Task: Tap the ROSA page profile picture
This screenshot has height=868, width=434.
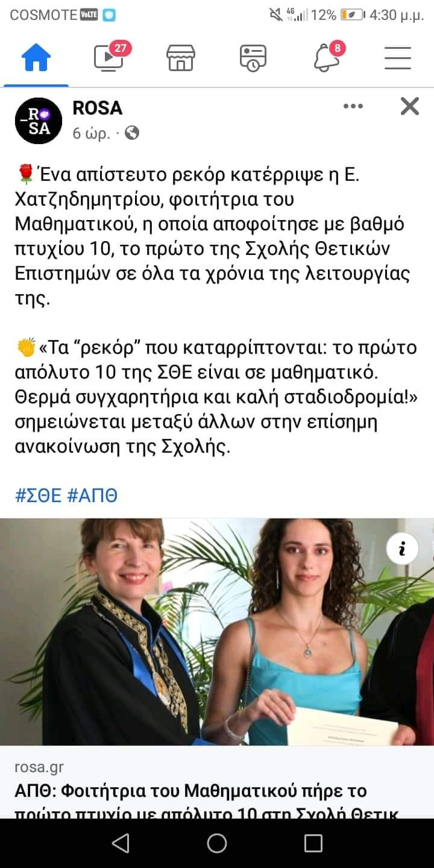Action: tap(38, 121)
